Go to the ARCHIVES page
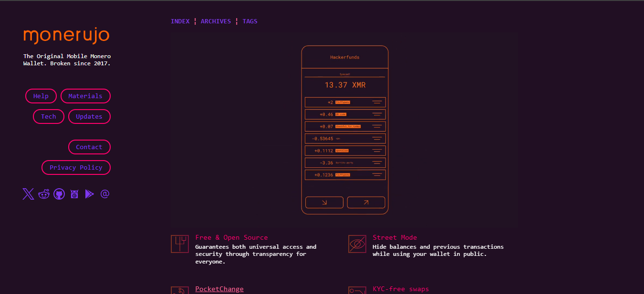This screenshot has height=294, width=644. 216,21
